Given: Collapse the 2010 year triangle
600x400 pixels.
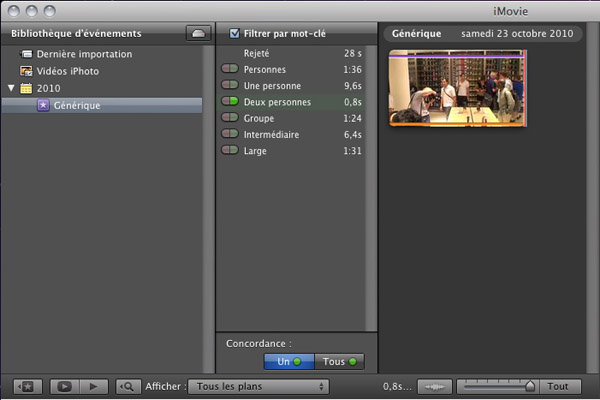Looking at the screenshot, I should (x=11, y=88).
